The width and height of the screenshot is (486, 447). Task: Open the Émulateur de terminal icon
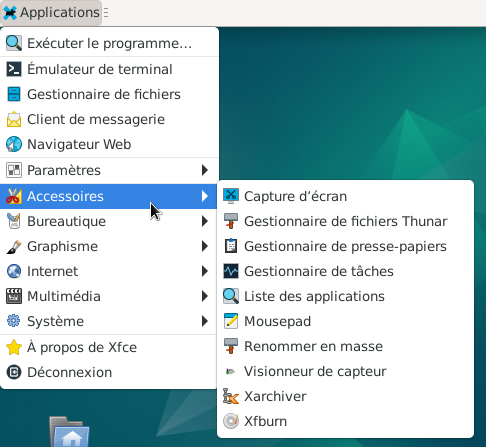[14, 69]
